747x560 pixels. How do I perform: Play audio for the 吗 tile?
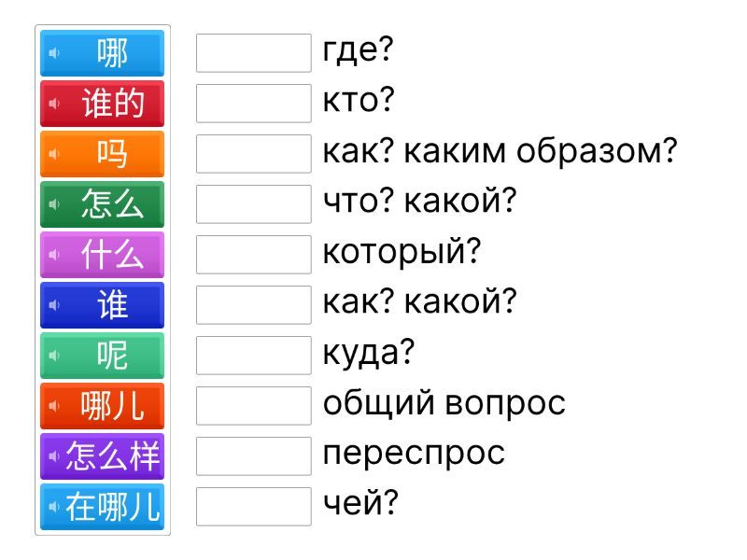click(x=54, y=154)
